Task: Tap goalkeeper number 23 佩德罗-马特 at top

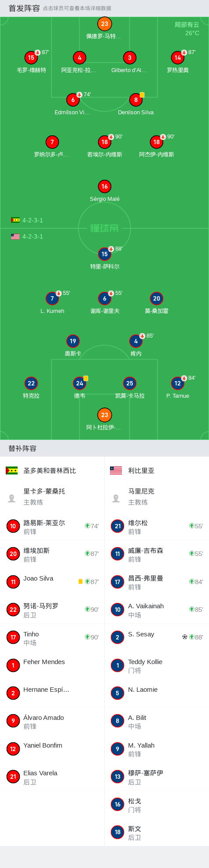Action: tap(104, 24)
